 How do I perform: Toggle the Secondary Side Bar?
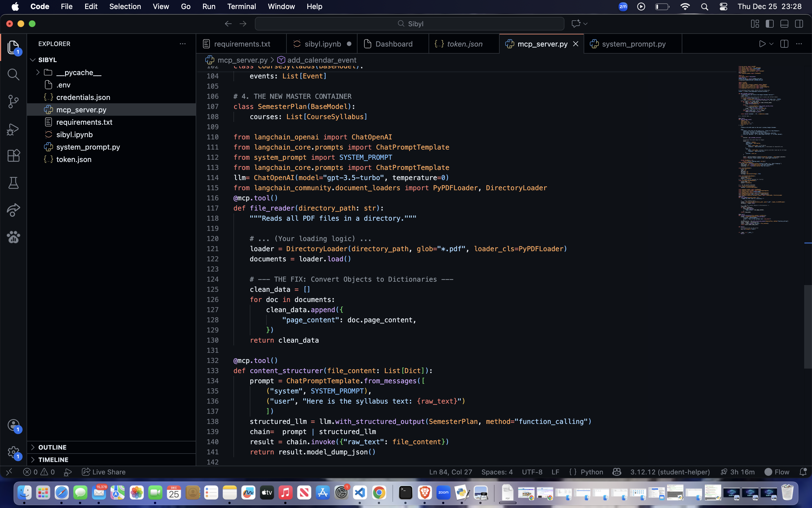click(799, 24)
